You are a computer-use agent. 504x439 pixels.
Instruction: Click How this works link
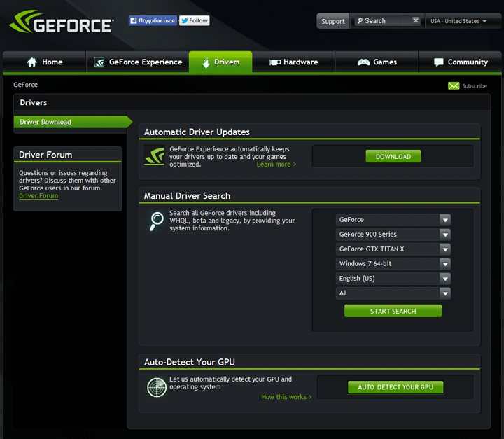tap(286, 397)
